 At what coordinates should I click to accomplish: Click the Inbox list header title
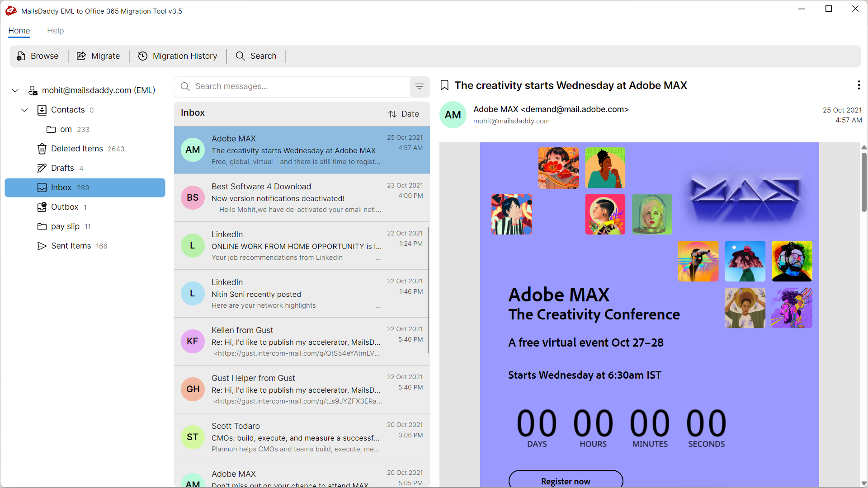(x=193, y=113)
